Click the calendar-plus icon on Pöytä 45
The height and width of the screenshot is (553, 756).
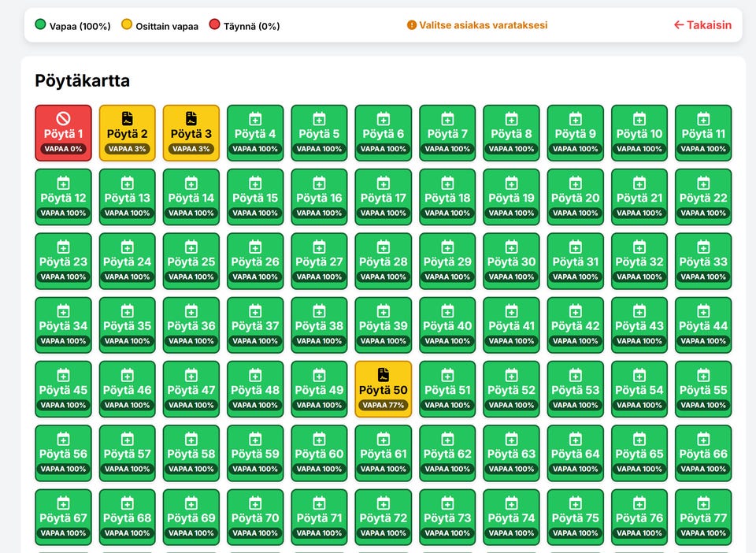coord(63,375)
